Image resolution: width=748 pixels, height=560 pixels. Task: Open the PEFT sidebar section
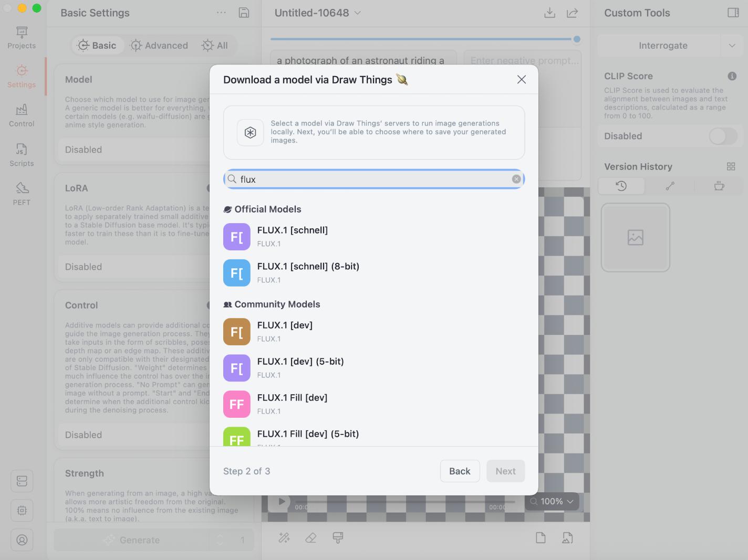[x=22, y=194]
